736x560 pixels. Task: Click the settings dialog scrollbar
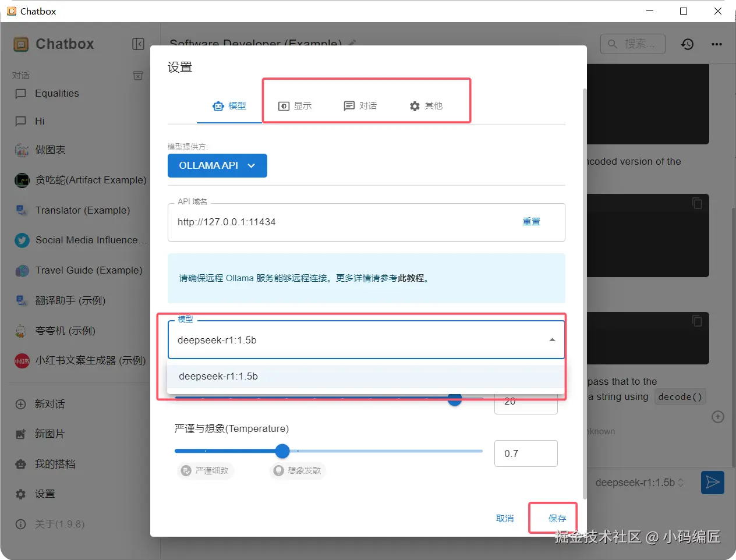point(584,294)
